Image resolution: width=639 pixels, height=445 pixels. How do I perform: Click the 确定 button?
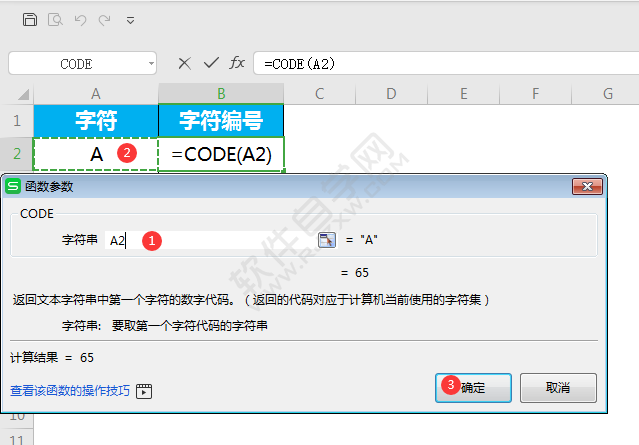[x=473, y=388]
